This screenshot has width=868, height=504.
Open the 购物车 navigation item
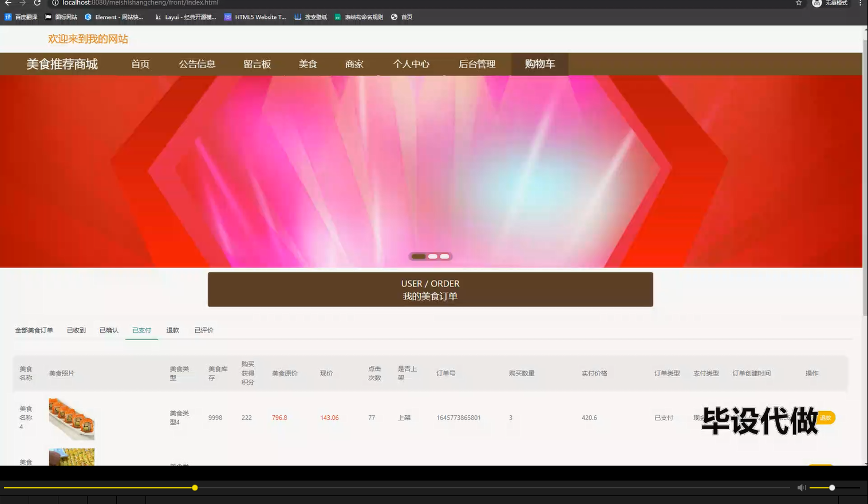click(539, 64)
